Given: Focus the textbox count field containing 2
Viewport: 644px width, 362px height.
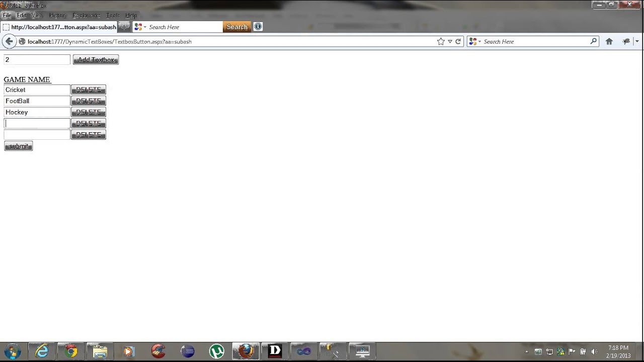Looking at the screenshot, I should pos(37,59).
